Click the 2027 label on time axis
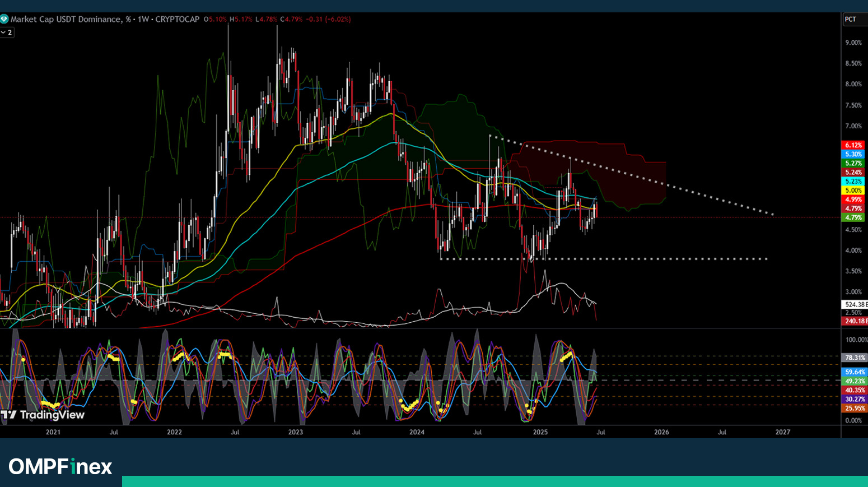The height and width of the screenshot is (487, 868). click(x=782, y=432)
